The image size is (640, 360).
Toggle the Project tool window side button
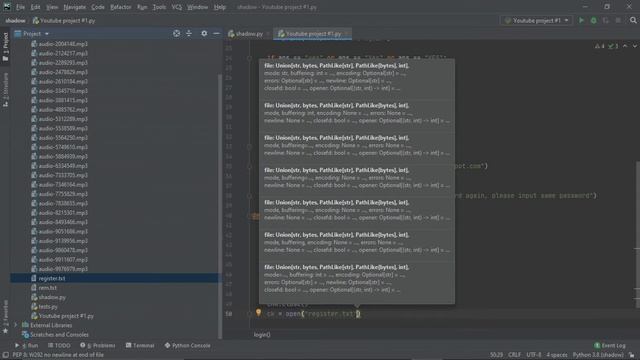[x=5, y=47]
